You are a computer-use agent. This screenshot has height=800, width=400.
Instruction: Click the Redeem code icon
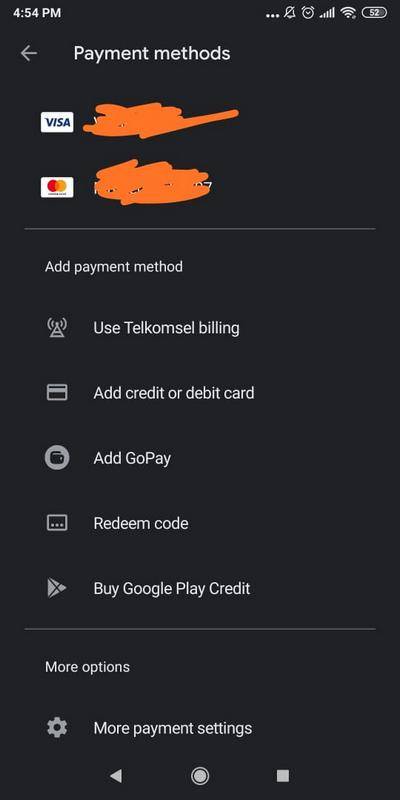[x=57, y=523]
